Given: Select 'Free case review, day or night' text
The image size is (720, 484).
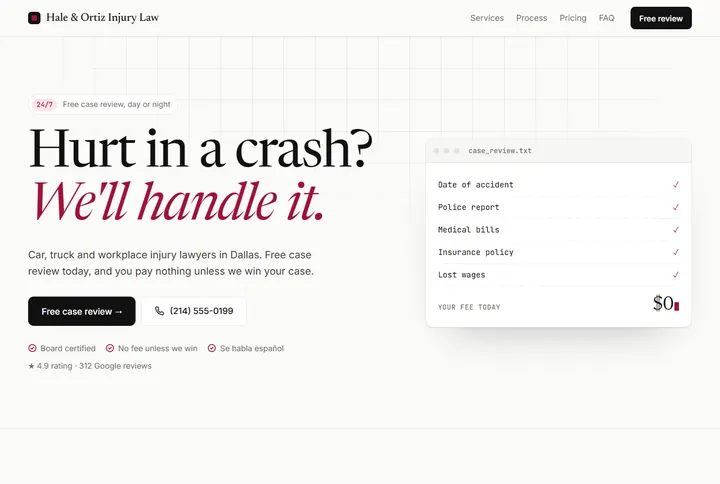Looking at the screenshot, I should coord(117,104).
